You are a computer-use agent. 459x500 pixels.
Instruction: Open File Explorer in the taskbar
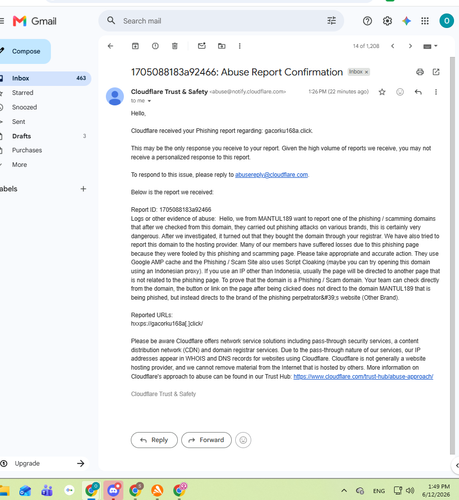pyautogui.click(x=4, y=491)
